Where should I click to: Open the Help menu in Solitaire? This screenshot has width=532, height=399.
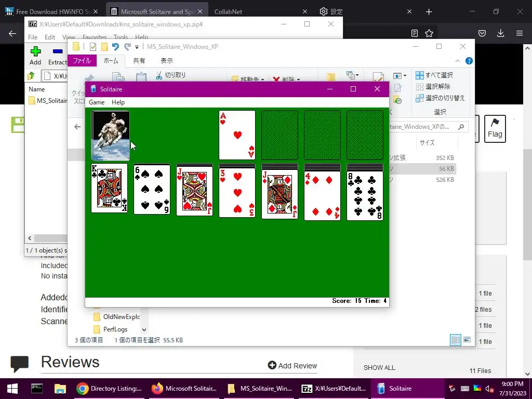click(118, 102)
